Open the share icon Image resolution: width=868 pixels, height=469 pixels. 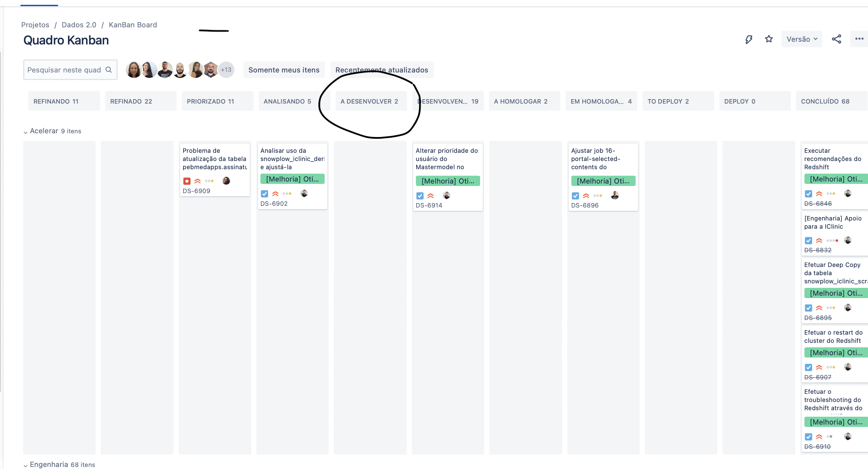point(837,39)
